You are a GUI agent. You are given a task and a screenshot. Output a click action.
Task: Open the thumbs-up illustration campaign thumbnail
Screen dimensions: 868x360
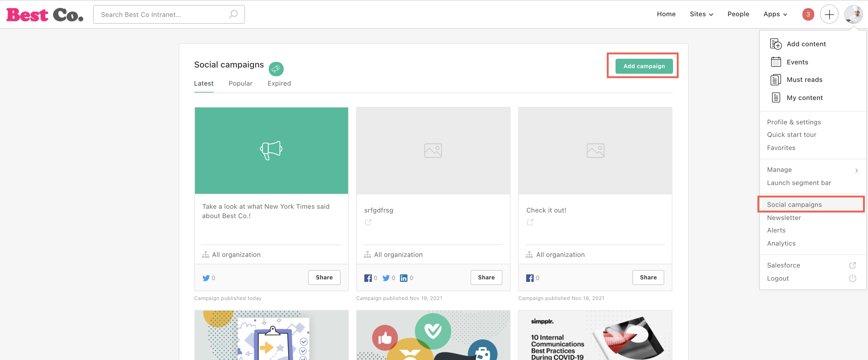pyautogui.click(x=433, y=335)
